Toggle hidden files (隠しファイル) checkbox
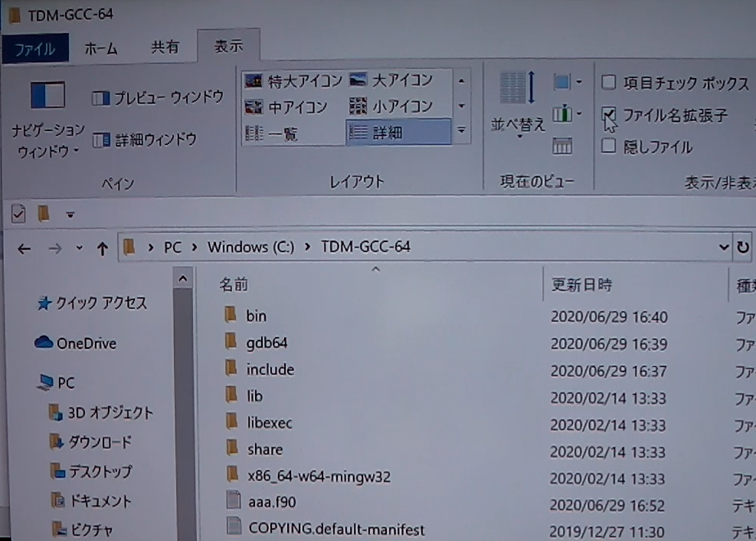 (608, 146)
